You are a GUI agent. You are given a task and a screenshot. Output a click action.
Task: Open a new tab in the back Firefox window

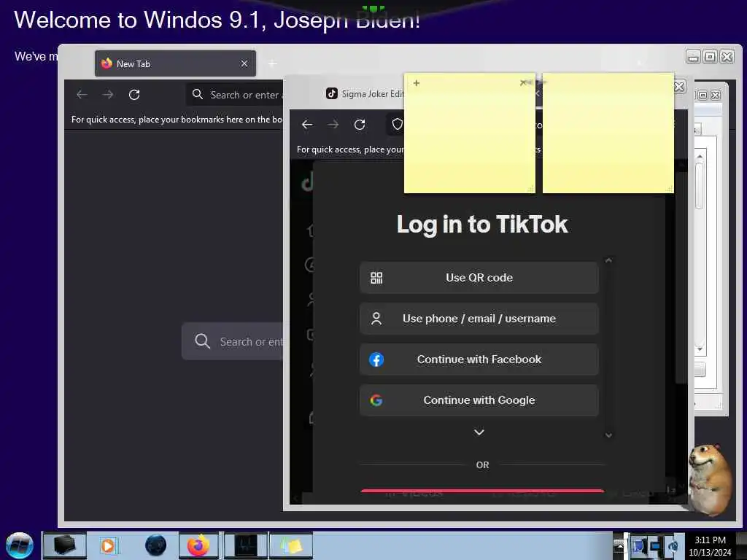273,63
